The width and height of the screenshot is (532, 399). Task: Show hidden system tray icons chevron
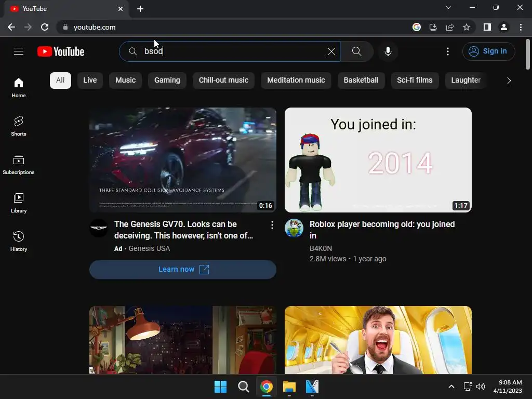point(451,387)
